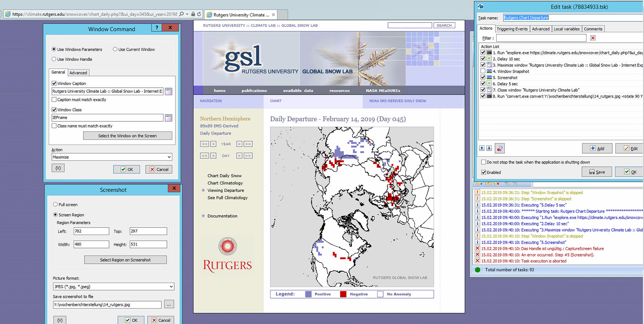Click the SEARCH button on the web page
This screenshot has height=324, width=644.
point(444,25)
